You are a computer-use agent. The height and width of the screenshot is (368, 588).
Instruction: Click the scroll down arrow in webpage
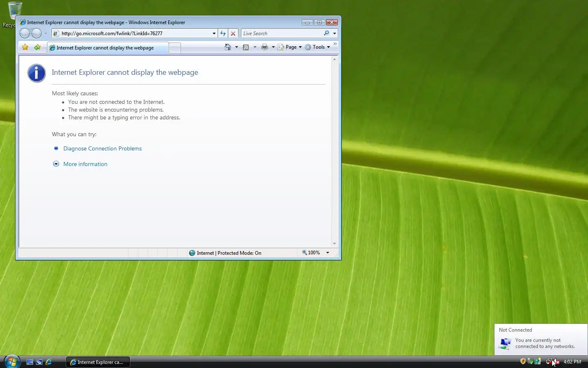(334, 243)
